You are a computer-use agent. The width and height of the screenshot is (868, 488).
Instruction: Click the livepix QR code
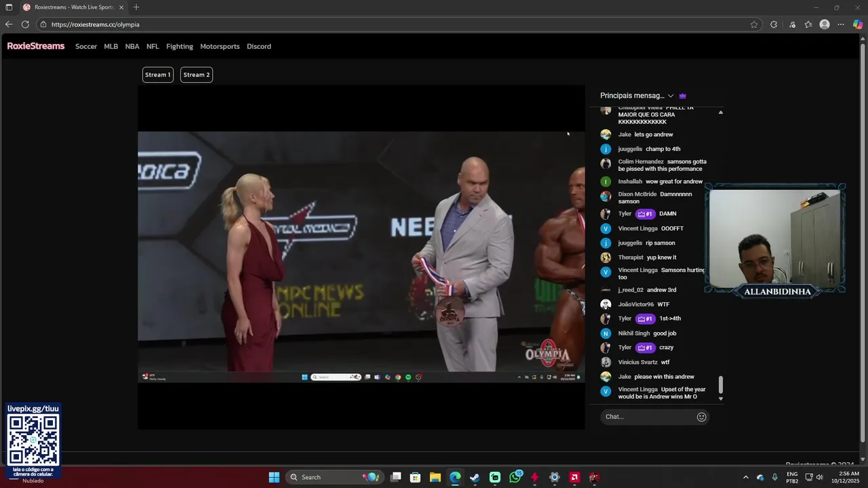click(33, 440)
